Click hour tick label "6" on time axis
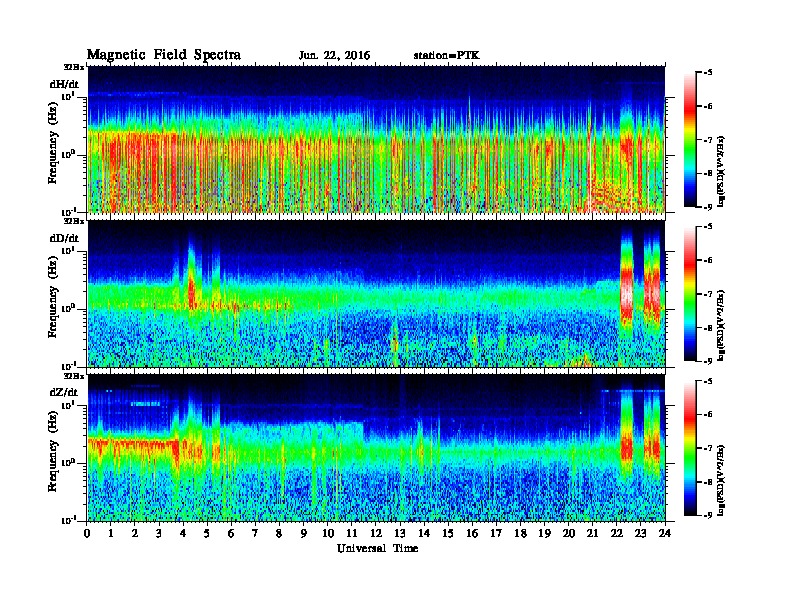This screenshot has width=792, height=612. click(x=231, y=533)
